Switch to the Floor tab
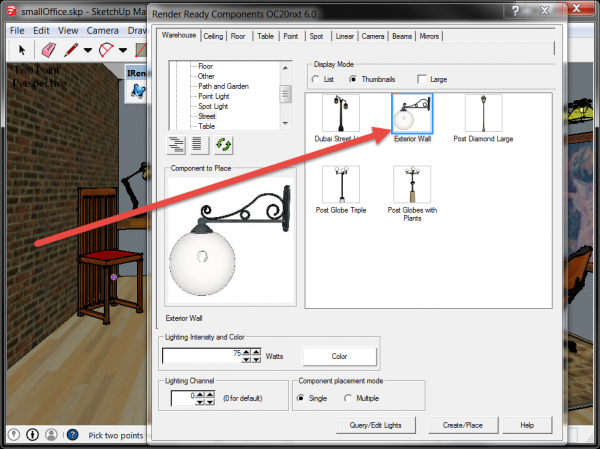Viewport: 600px width, 449px height. click(238, 36)
